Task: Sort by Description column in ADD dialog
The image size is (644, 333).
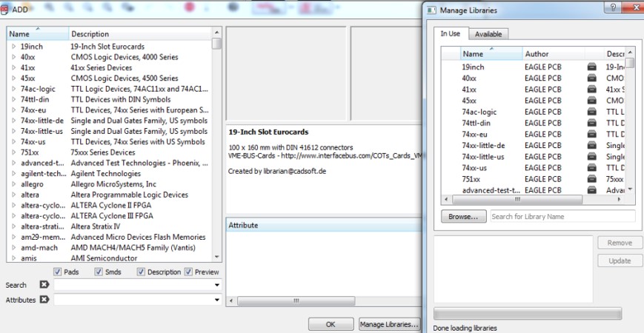Action: coord(140,33)
